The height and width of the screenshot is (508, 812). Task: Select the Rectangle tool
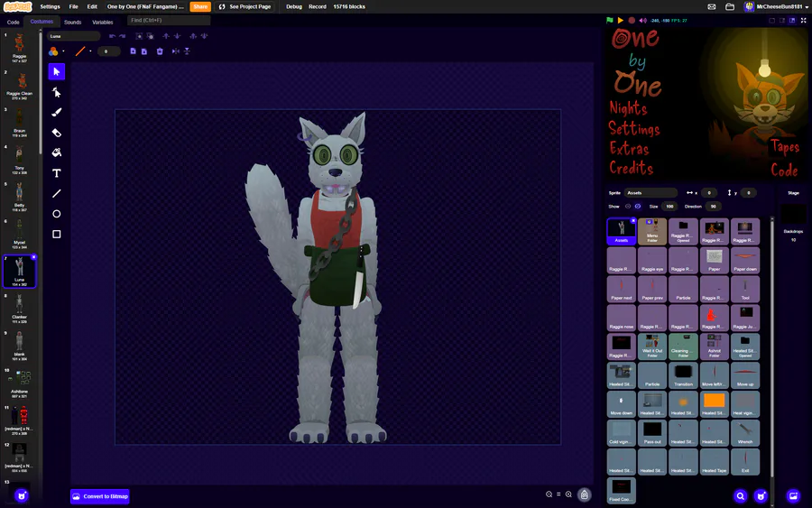coord(57,234)
